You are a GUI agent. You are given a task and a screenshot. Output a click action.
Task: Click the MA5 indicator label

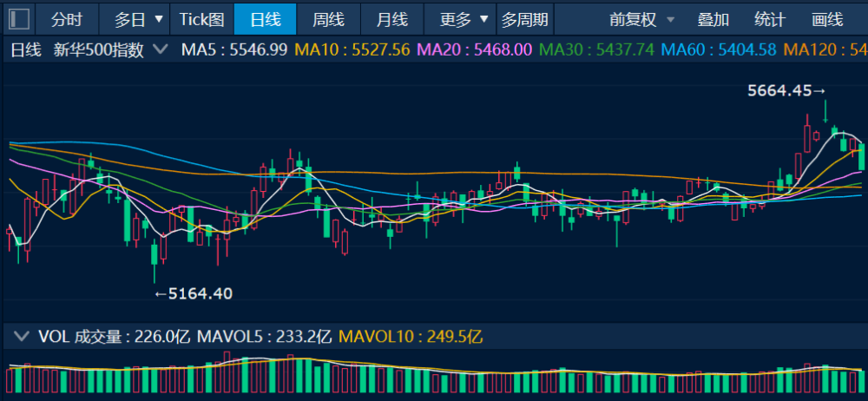point(233,49)
